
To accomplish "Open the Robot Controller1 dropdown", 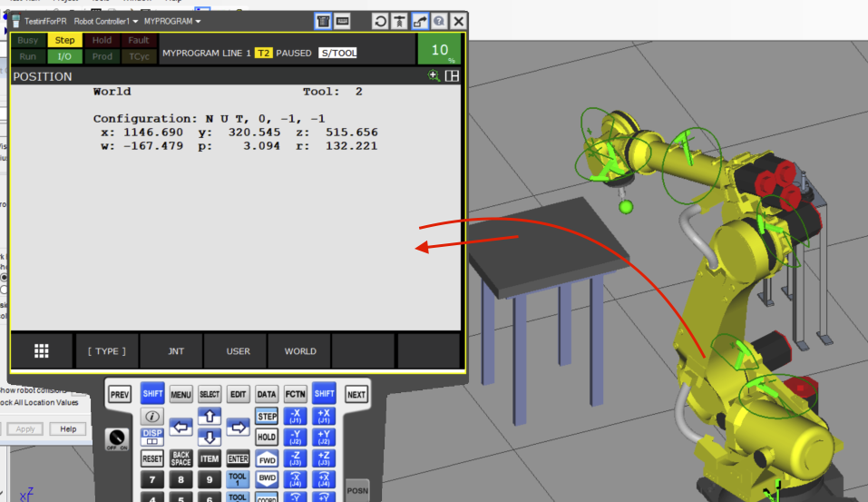I will [x=106, y=21].
